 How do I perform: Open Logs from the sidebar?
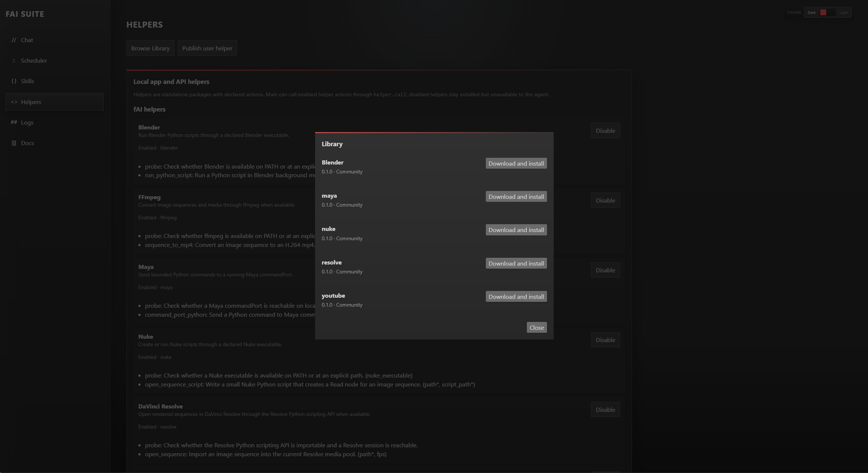[54, 122]
